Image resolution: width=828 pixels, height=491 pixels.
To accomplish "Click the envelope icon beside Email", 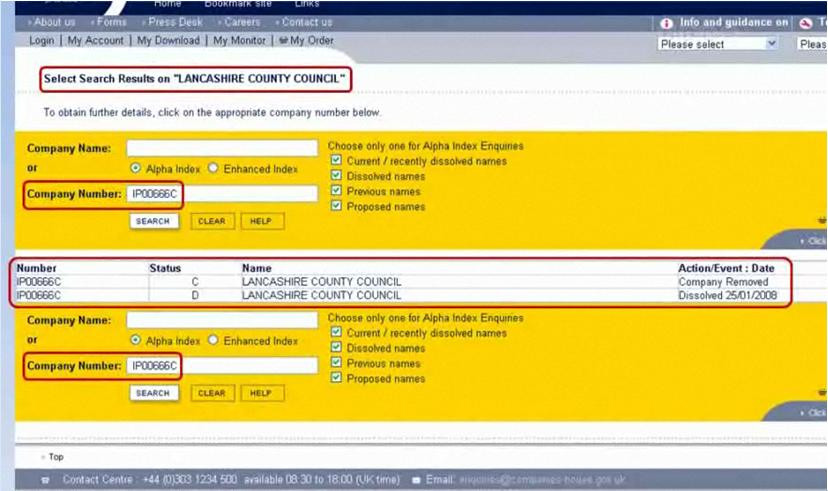I will (x=416, y=480).
